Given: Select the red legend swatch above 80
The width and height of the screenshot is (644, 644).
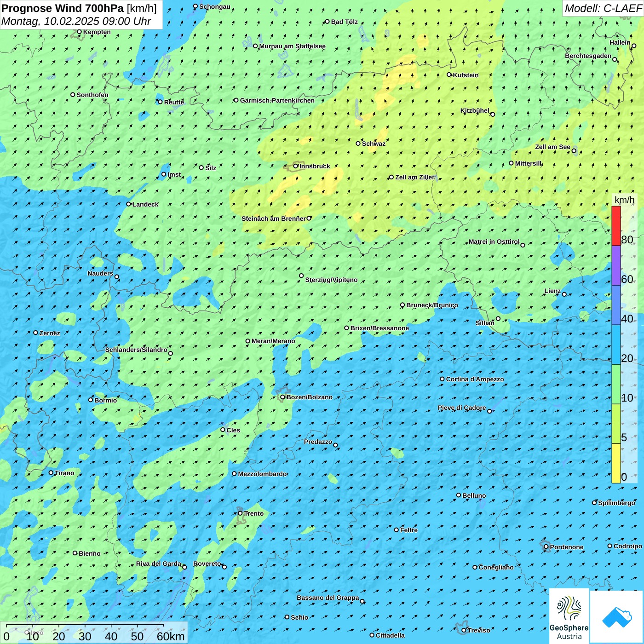Looking at the screenshot, I should [616, 226].
